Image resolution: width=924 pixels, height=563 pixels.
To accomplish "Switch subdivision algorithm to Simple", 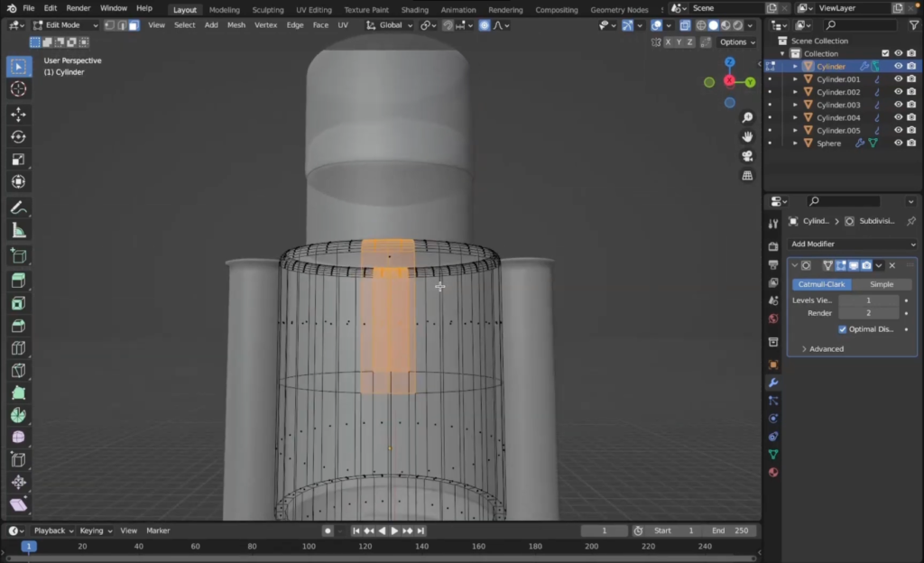I will [x=882, y=284].
